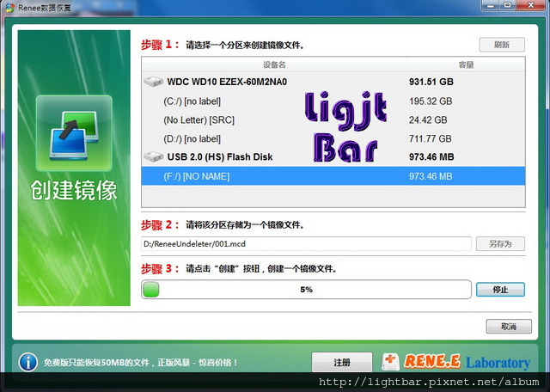Maximize the Renee window
The width and height of the screenshot is (550, 392).
coord(507,5)
